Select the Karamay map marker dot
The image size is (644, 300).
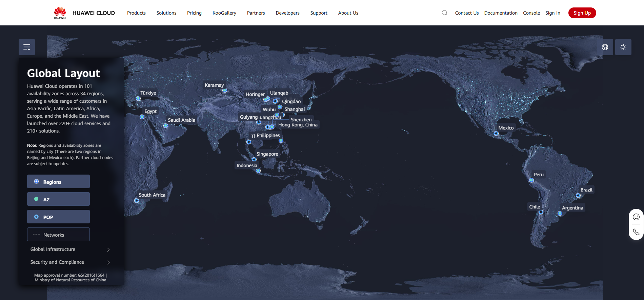225,91
